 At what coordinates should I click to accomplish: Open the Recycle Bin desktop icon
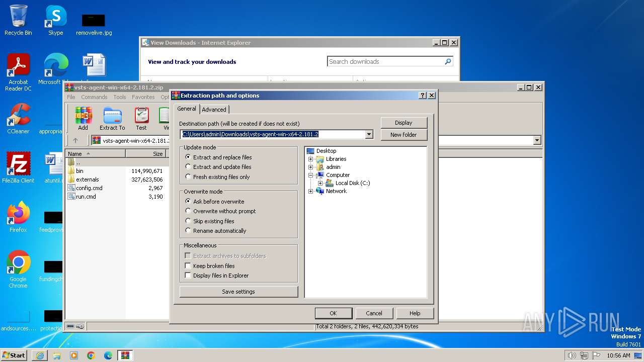point(18,20)
